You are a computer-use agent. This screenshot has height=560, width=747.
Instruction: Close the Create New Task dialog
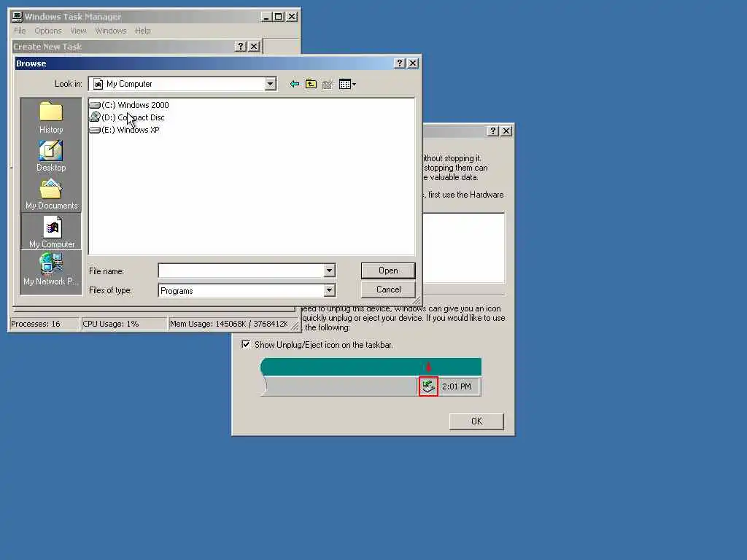click(254, 46)
